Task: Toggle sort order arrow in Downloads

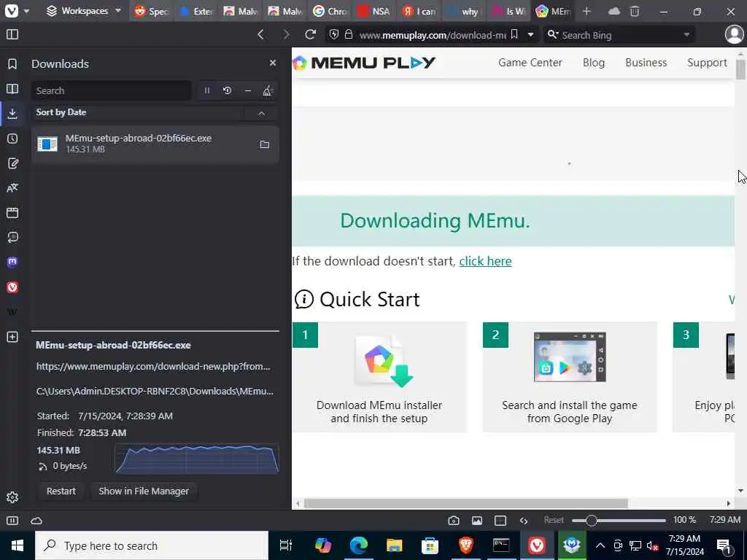Action: click(x=262, y=113)
